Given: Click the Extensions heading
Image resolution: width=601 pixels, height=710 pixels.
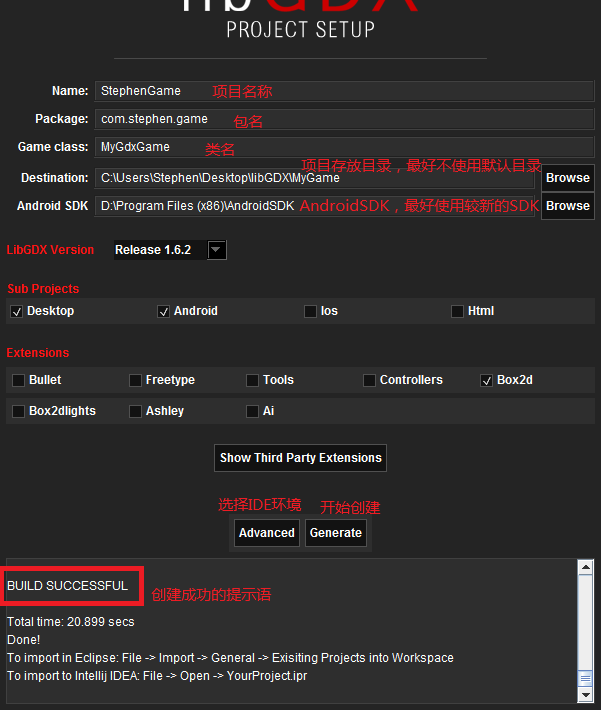Looking at the screenshot, I should pyautogui.click(x=38, y=353).
